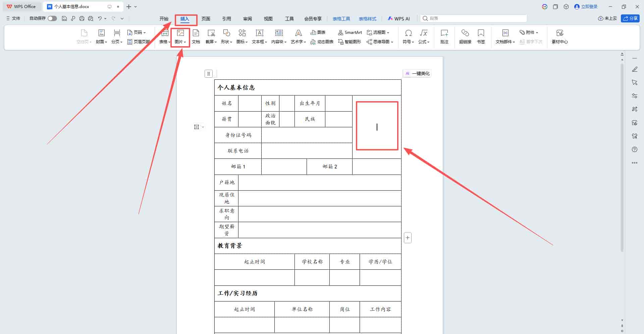Switch to the WPS Office home tab
The width and height of the screenshot is (644, 334).
point(21,7)
